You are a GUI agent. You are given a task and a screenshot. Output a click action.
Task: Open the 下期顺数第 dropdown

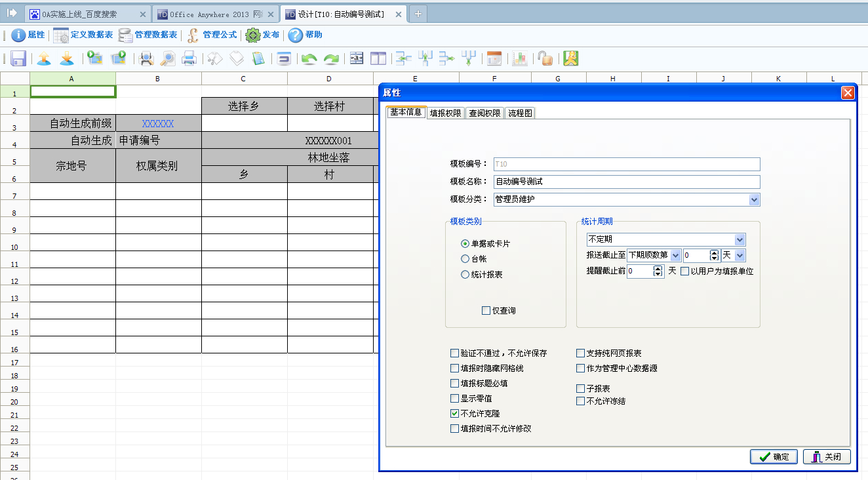pos(675,256)
